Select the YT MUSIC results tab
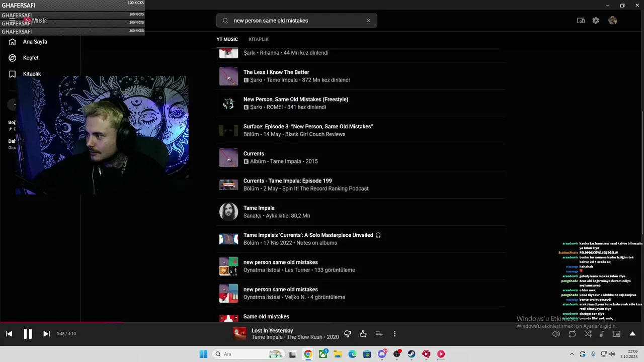 227,39
